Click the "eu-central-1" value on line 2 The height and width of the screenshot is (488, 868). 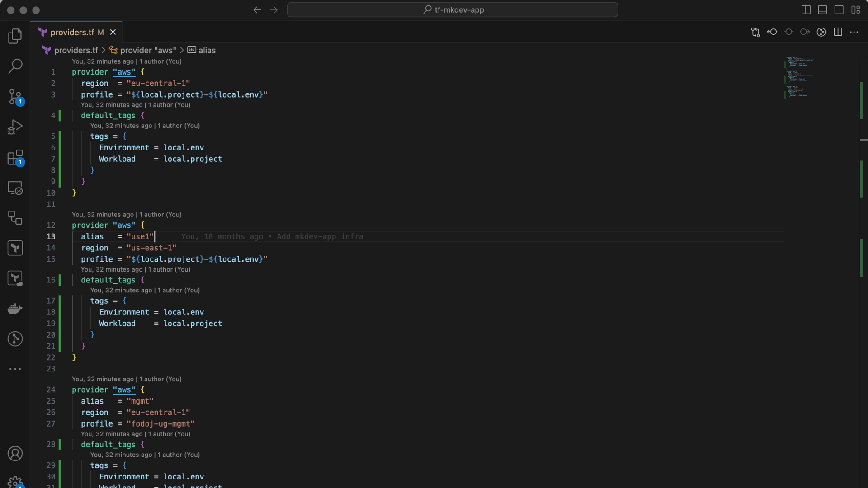point(158,83)
